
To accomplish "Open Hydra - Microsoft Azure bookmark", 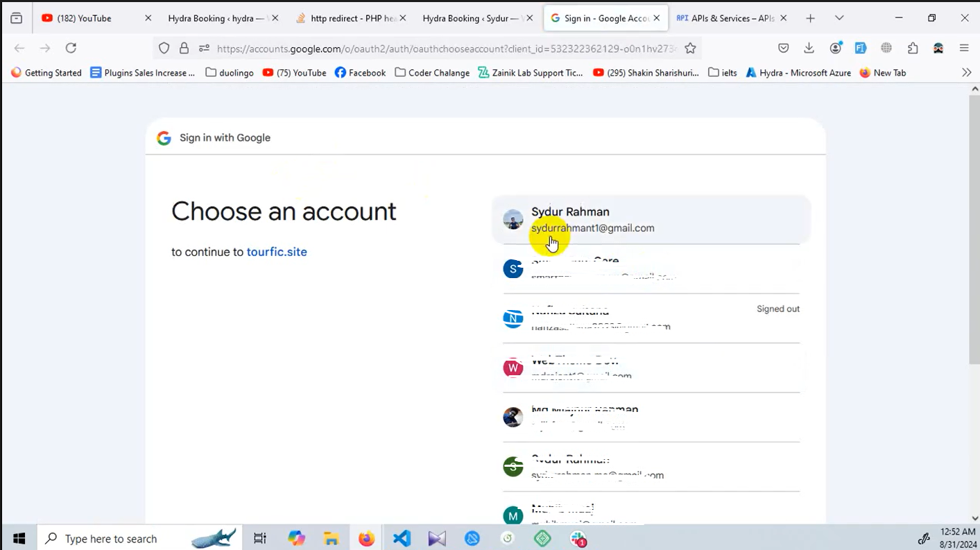I will click(x=798, y=73).
